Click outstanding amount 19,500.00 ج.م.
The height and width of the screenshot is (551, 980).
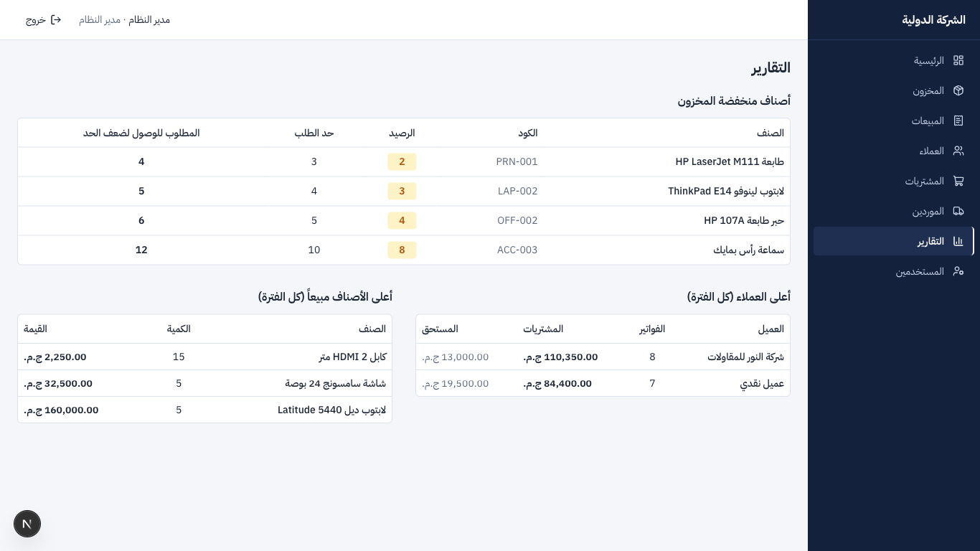[456, 383]
